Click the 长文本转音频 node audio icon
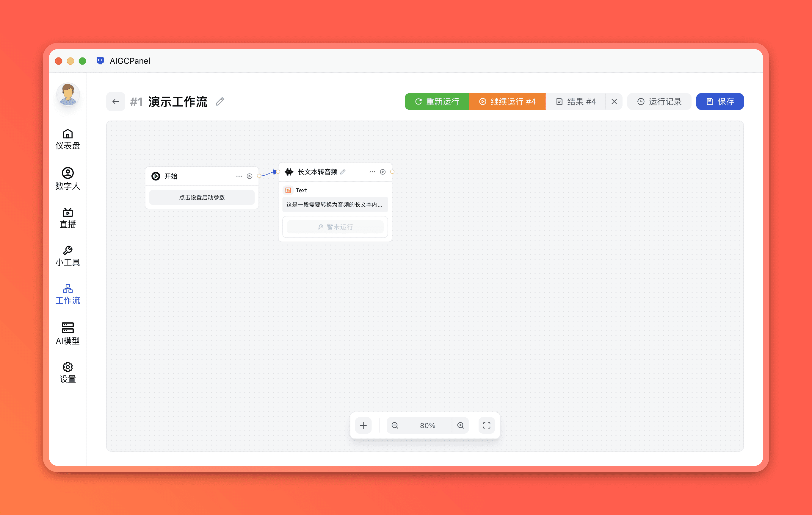 point(289,172)
